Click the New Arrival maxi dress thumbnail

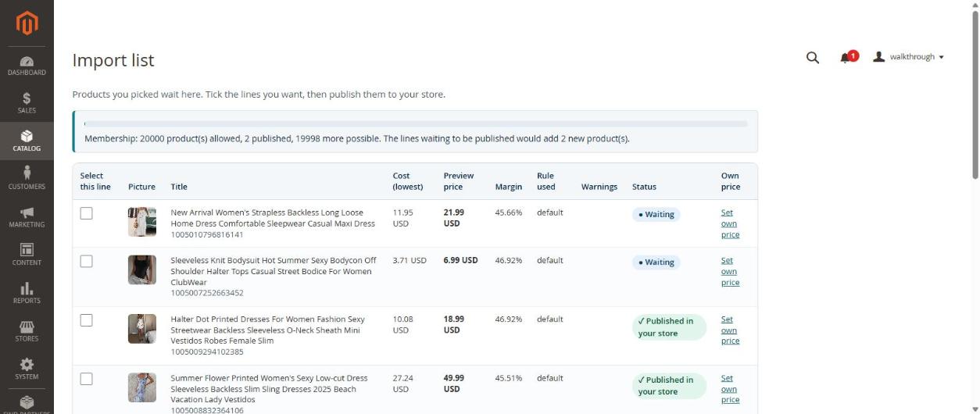point(142,222)
